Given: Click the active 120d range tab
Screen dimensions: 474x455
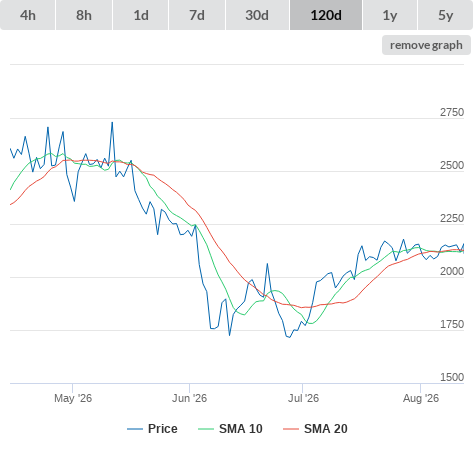Looking at the screenshot, I should point(326,15).
